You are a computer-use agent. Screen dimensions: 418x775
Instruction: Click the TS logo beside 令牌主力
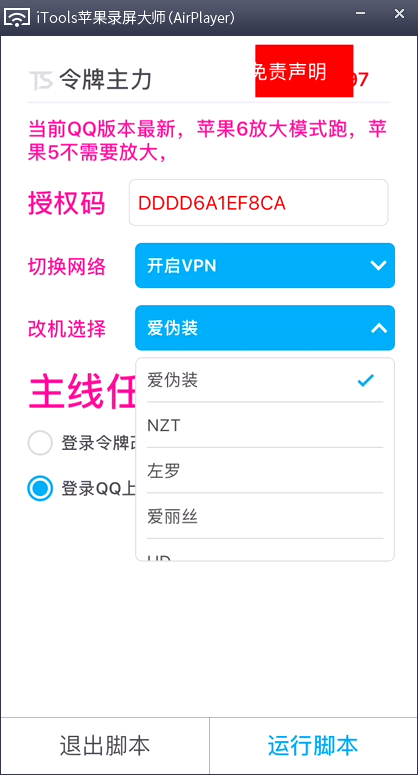tap(41, 80)
